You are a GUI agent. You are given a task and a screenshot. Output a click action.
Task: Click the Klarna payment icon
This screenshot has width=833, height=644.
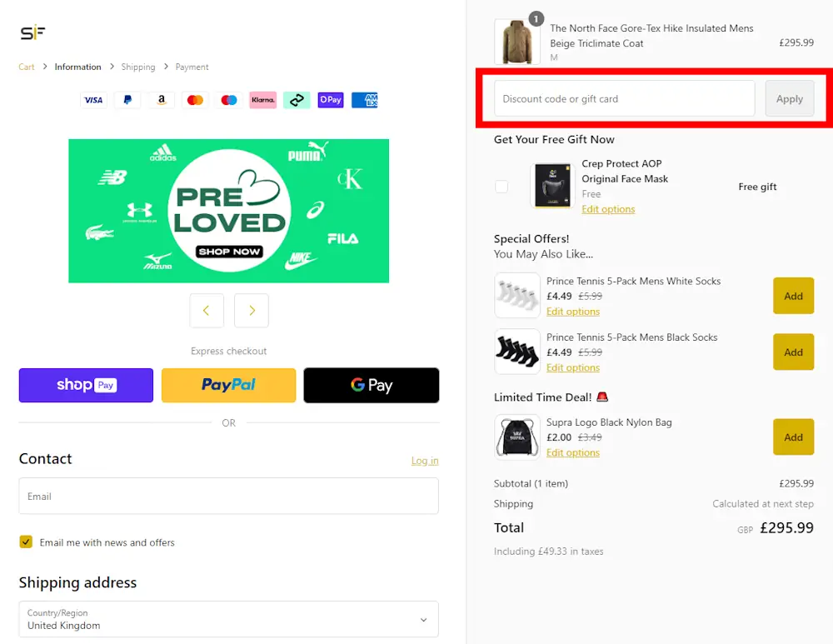point(263,100)
